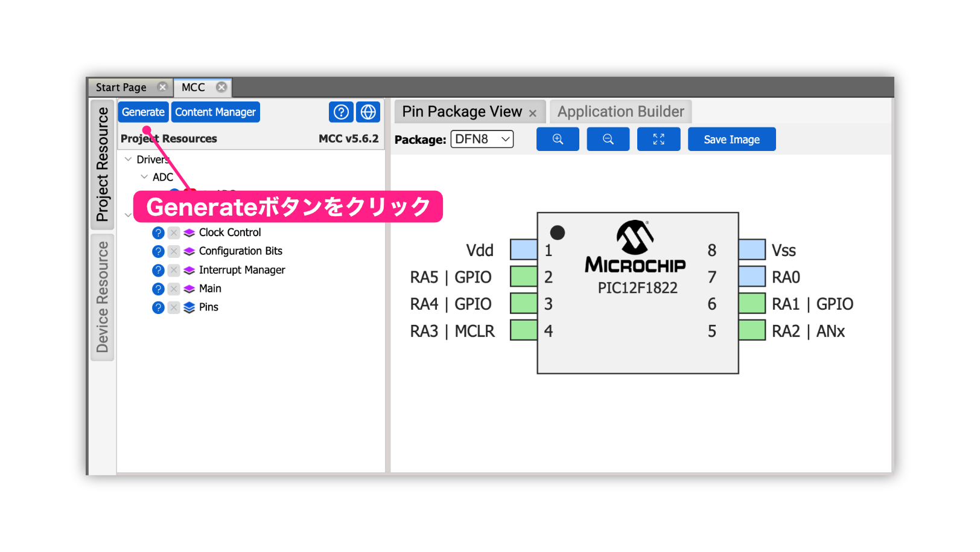Open the Package DFN8 dropdown
Screen dimensions: 980x552
[482, 140]
